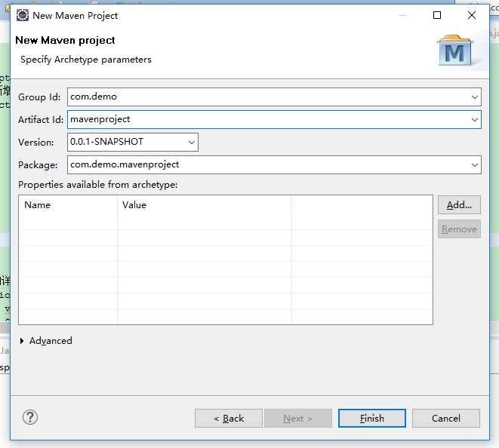Open the Group Id dropdown arrow

(475, 97)
